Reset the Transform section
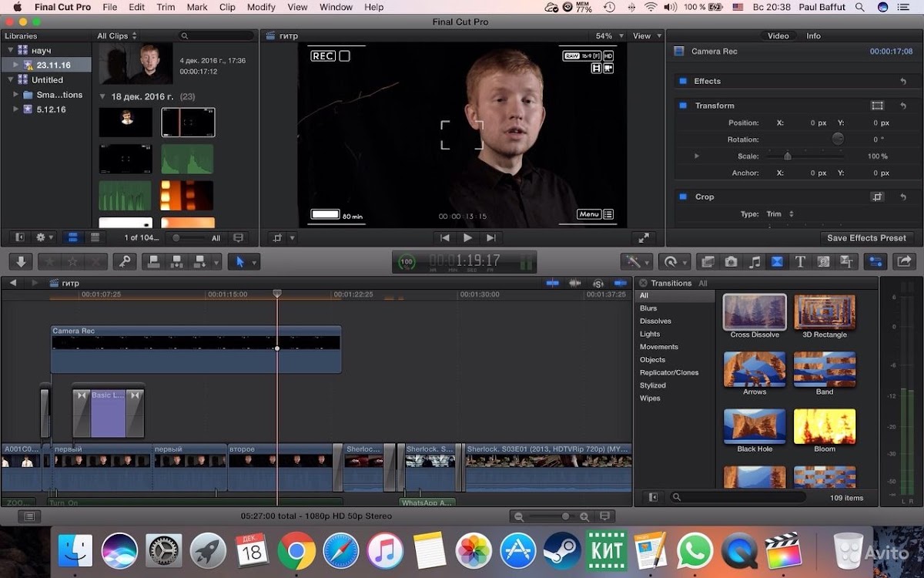 pos(903,106)
